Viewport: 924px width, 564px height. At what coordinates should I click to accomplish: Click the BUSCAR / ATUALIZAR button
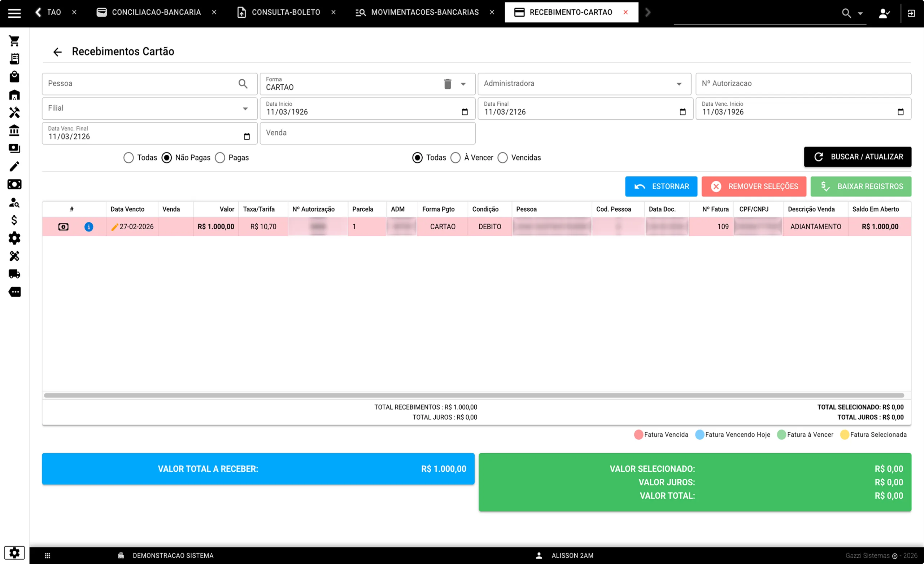[857, 157]
